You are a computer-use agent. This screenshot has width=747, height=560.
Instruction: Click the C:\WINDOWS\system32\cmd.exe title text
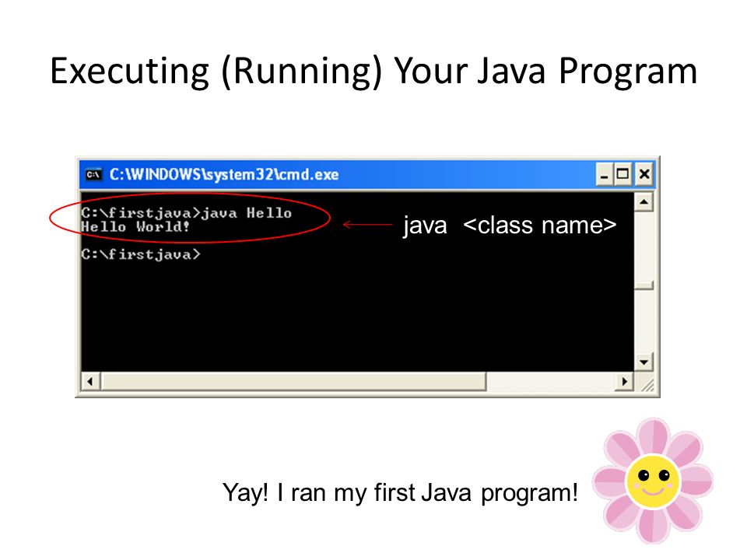pyautogui.click(x=224, y=175)
